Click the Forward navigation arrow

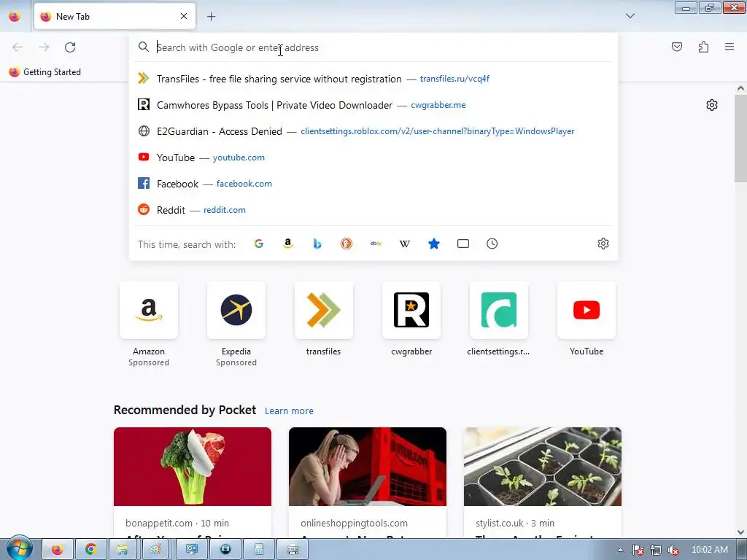44,47
